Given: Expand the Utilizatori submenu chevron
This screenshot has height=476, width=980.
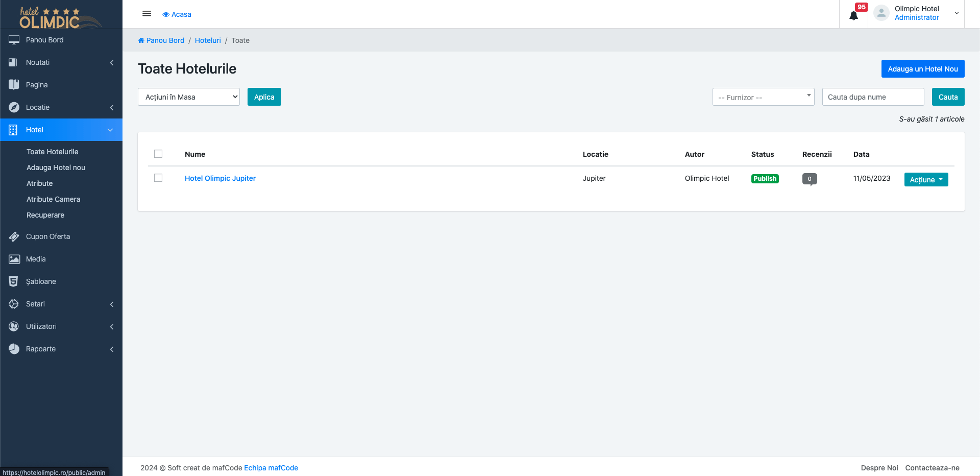Looking at the screenshot, I should [112, 326].
